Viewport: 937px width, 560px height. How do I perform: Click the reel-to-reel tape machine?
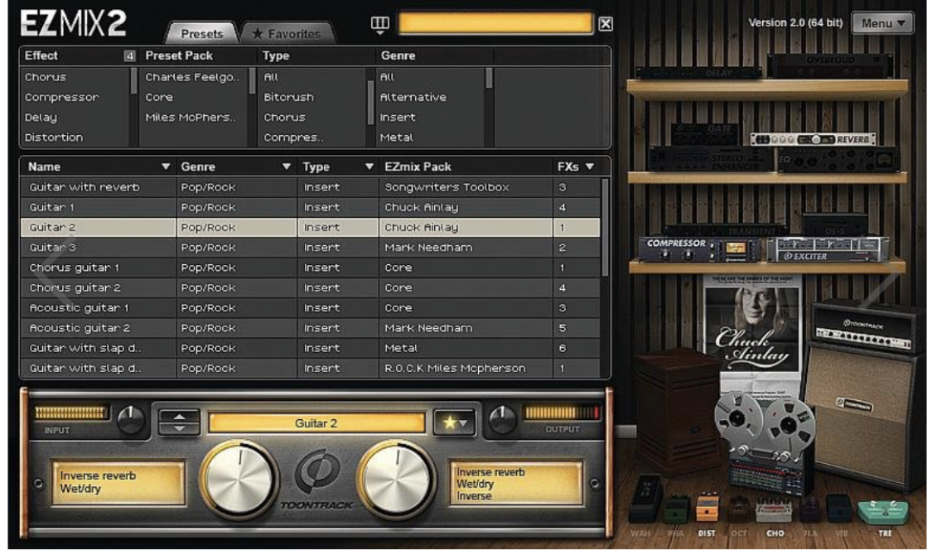[765, 442]
